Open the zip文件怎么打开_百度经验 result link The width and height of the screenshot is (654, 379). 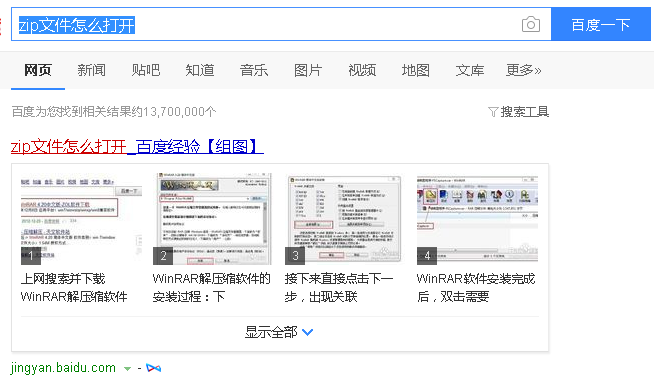point(137,146)
